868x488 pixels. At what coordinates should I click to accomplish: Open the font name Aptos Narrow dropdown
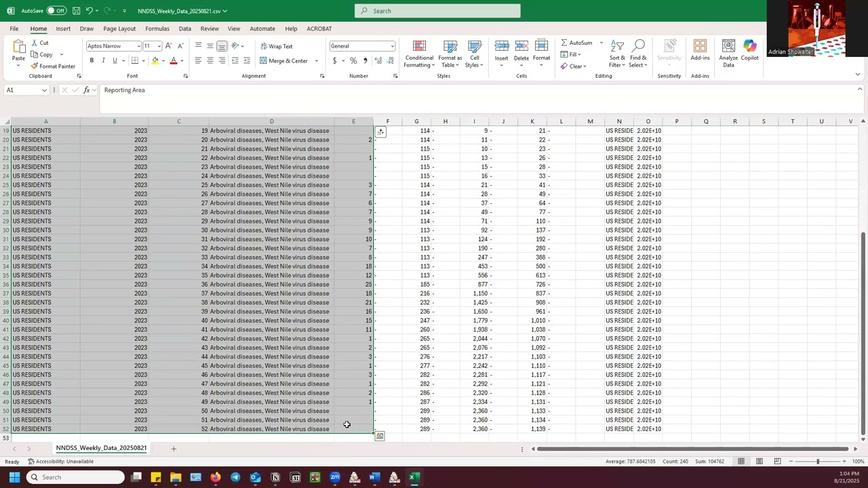click(138, 46)
